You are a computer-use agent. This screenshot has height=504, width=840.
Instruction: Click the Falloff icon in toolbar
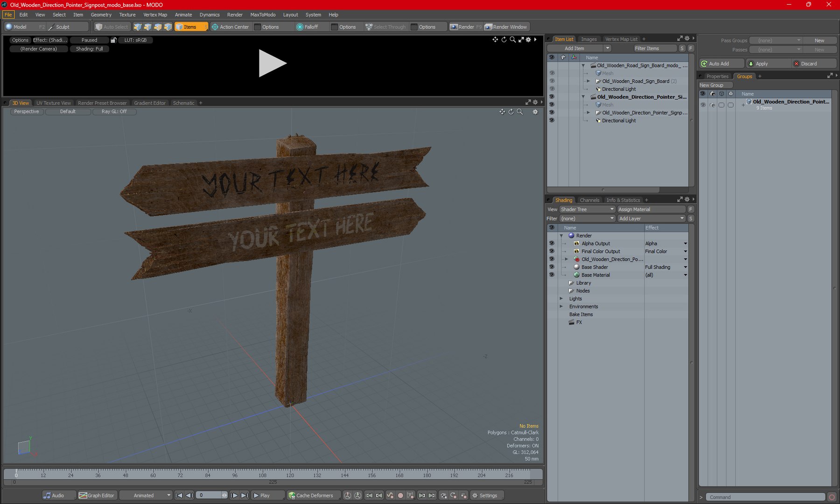(x=300, y=27)
